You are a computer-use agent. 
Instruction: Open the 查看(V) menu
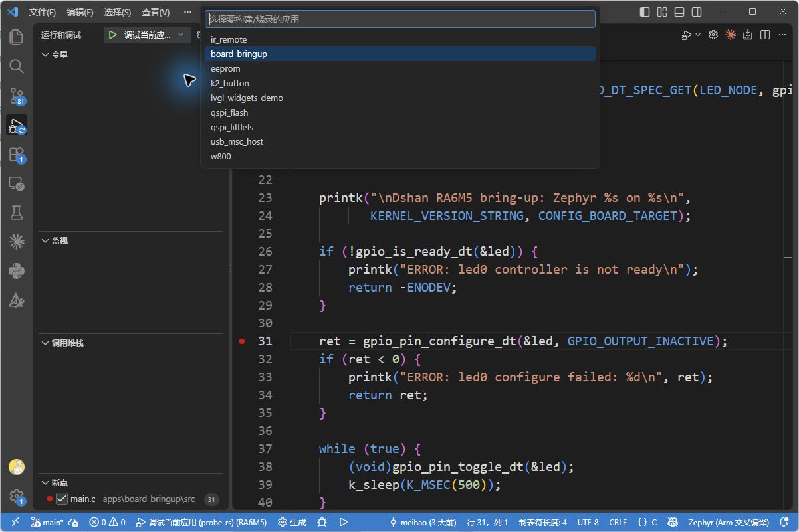[156, 12]
